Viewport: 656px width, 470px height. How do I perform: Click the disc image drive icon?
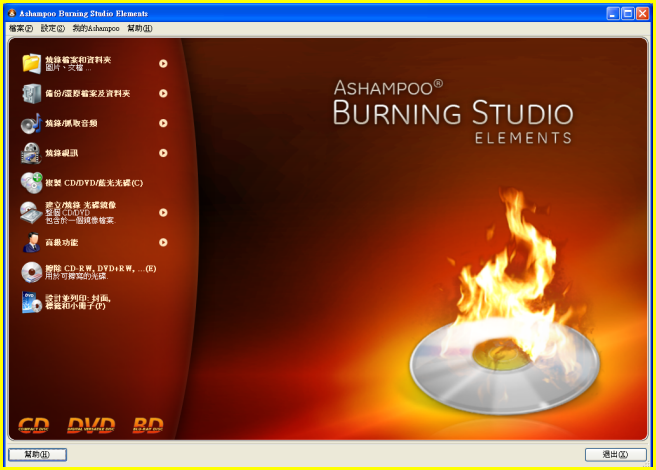[x=31, y=212]
